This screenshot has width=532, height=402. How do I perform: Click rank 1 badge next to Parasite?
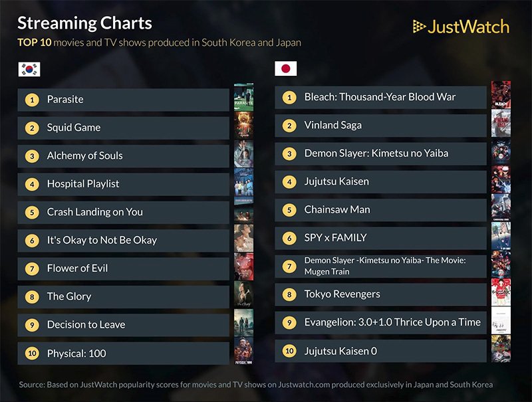point(31,100)
